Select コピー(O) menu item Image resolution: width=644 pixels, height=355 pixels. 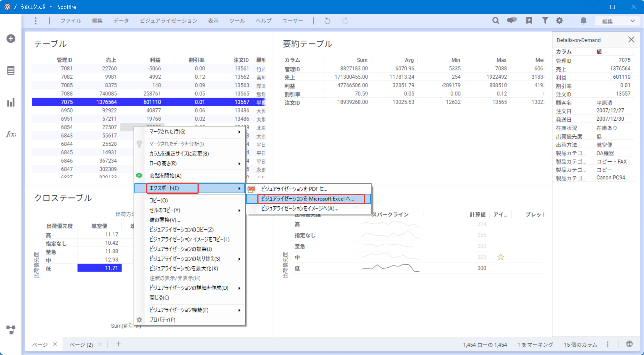tap(190, 200)
